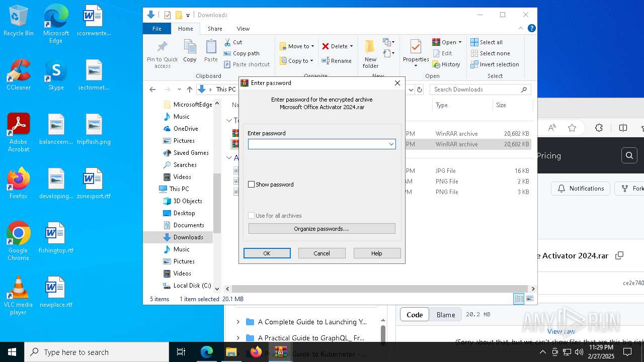Viewport: 644px width, 362px height.
Task: Open the Copy to dropdown
Action: 296,61
